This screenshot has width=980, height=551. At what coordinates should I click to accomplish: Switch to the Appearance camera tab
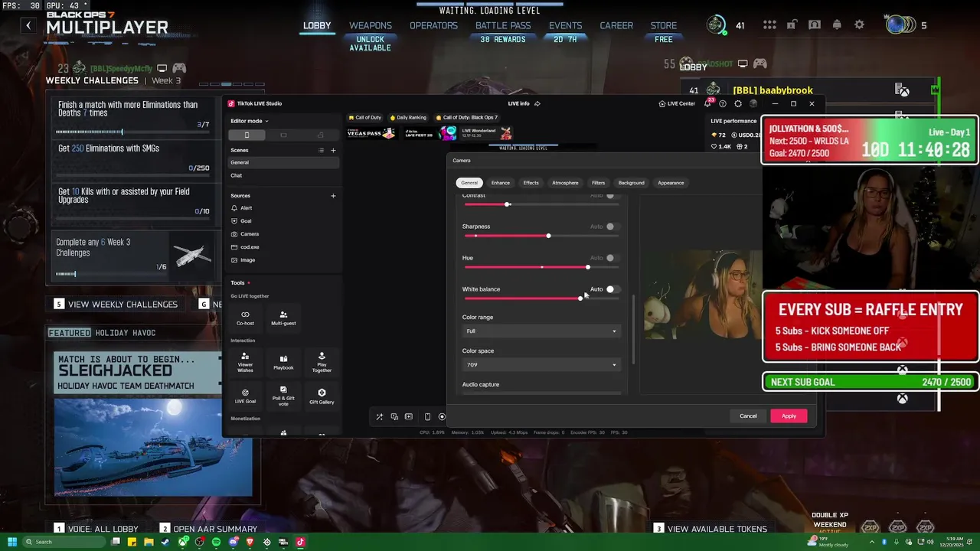[x=671, y=183]
